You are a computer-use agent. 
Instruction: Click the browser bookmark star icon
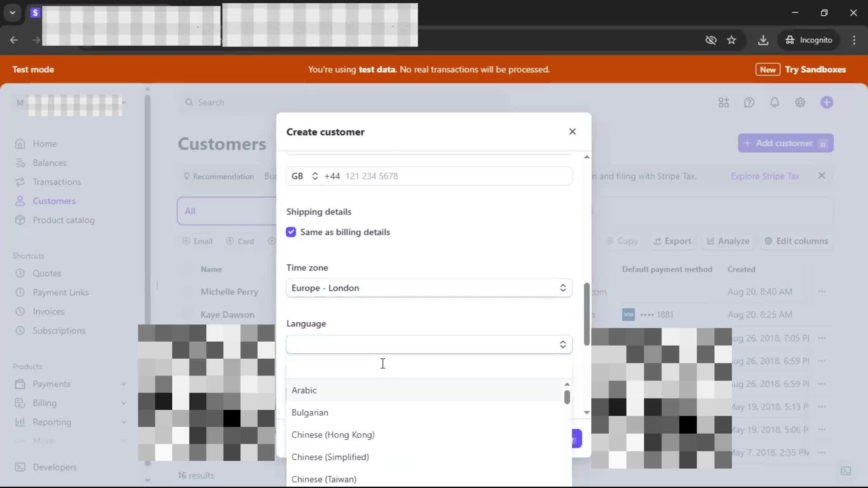click(x=731, y=40)
